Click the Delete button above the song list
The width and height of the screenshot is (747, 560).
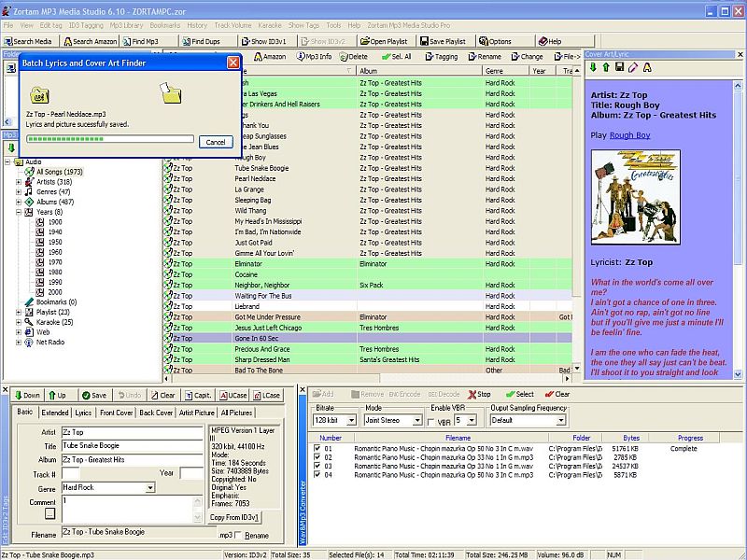[353, 57]
